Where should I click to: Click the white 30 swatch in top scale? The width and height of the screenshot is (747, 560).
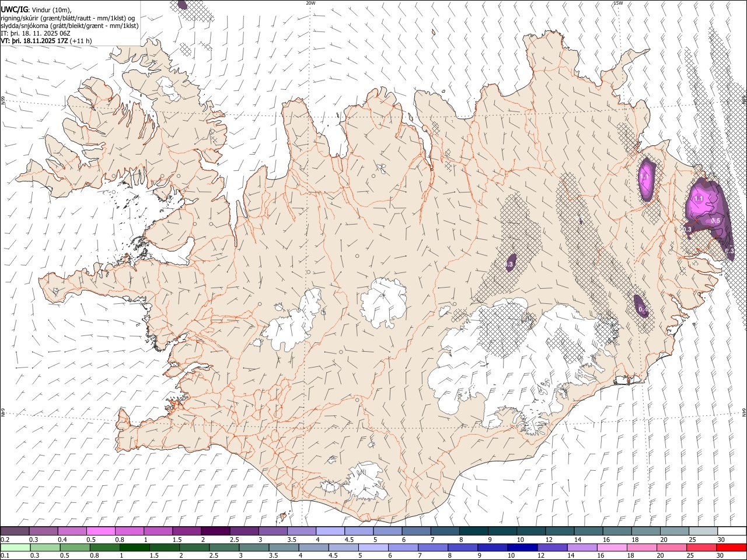(x=732, y=531)
